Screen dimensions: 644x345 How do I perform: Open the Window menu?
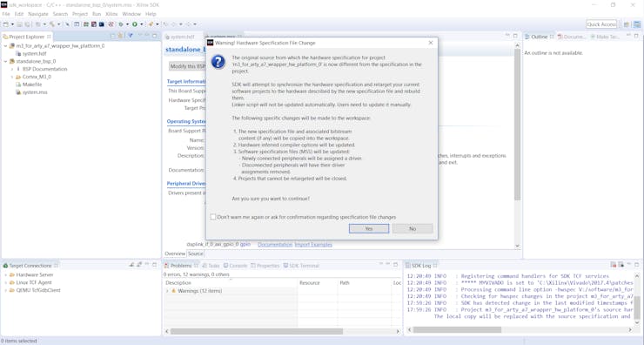click(131, 14)
